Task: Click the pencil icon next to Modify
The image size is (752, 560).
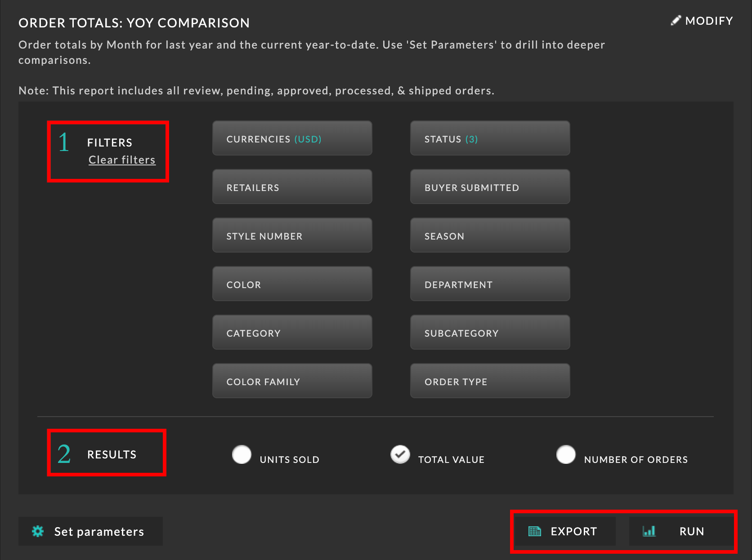Action: (676, 21)
